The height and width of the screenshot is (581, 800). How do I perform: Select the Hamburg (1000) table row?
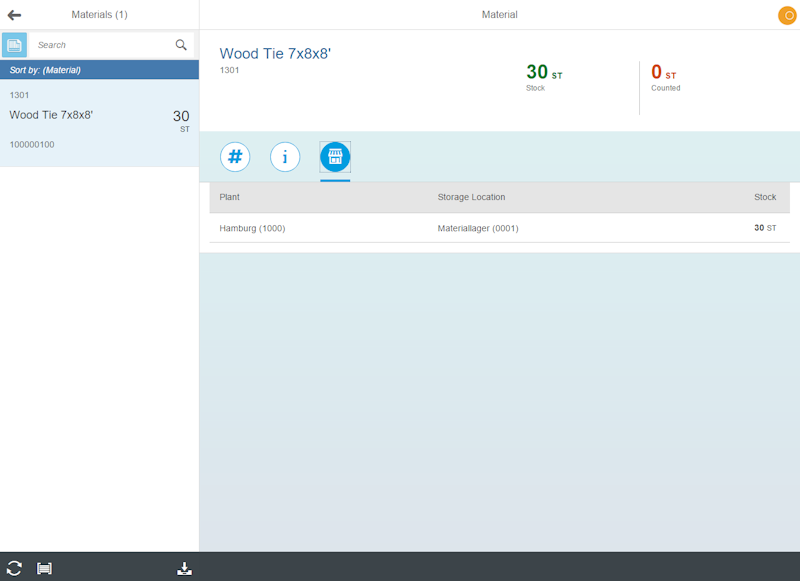(x=252, y=228)
